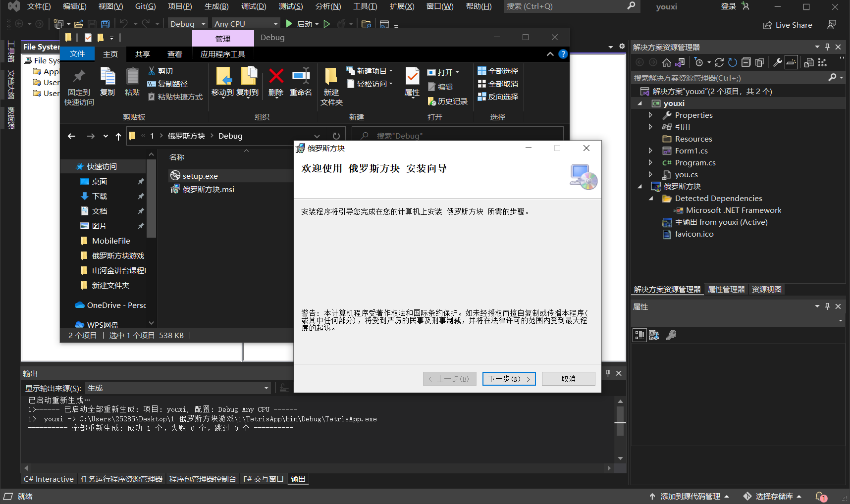
Task: Toggle auto-hide pin on Output (输出) panel
Action: tap(608, 373)
